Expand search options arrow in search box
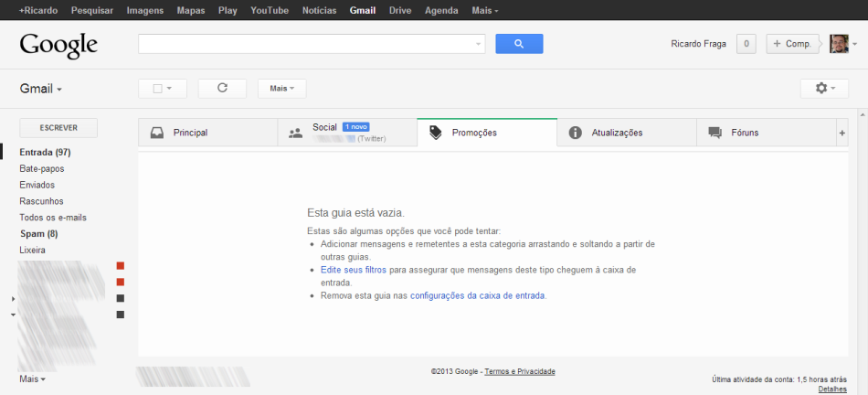This screenshot has width=868, height=395. [478, 44]
